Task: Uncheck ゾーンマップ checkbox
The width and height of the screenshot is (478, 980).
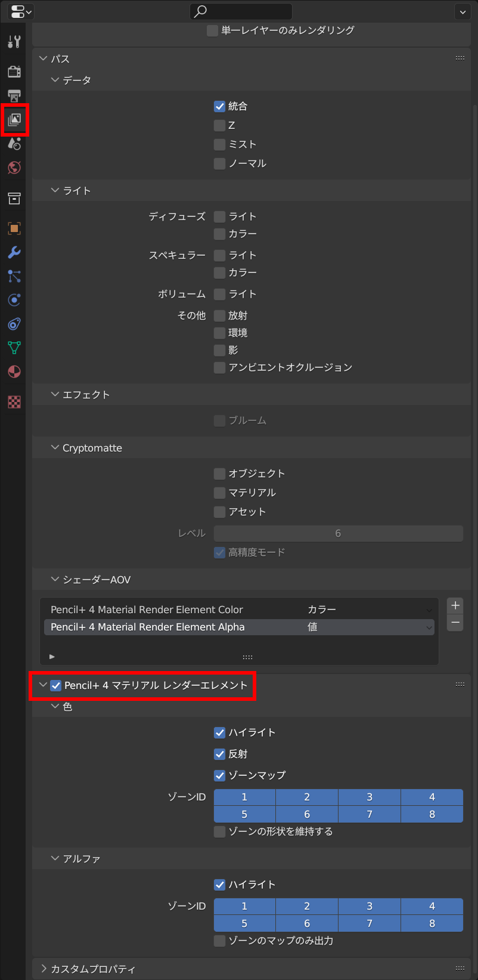Action: (219, 775)
